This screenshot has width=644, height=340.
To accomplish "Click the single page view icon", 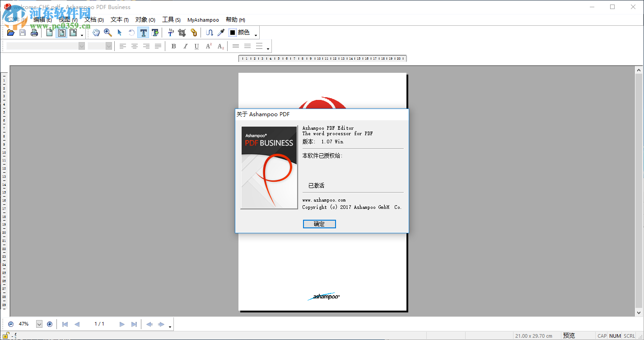I will pyautogui.click(x=49, y=32).
